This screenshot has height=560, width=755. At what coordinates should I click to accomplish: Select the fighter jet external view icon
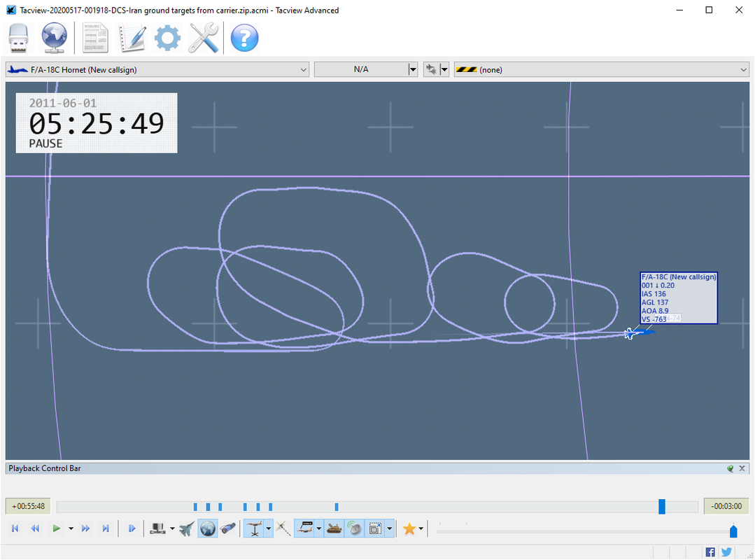[188, 528]
